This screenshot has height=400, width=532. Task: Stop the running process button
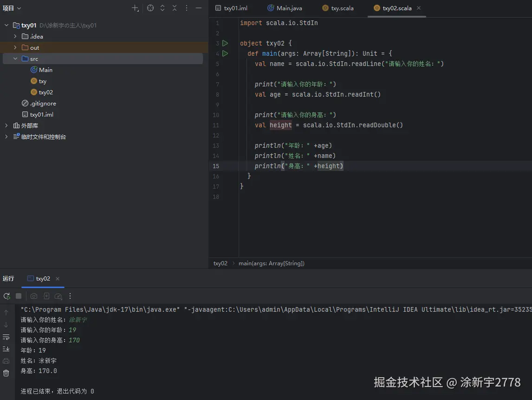(19, 296)
